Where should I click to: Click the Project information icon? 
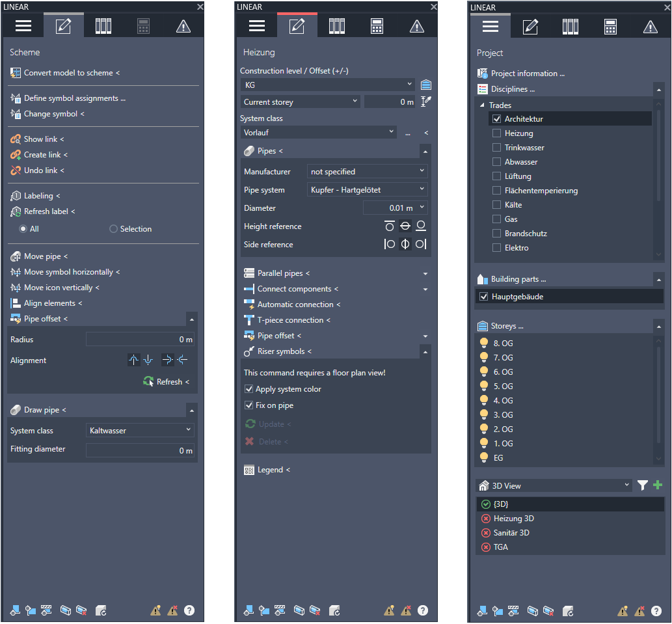(x=482, y=74)
